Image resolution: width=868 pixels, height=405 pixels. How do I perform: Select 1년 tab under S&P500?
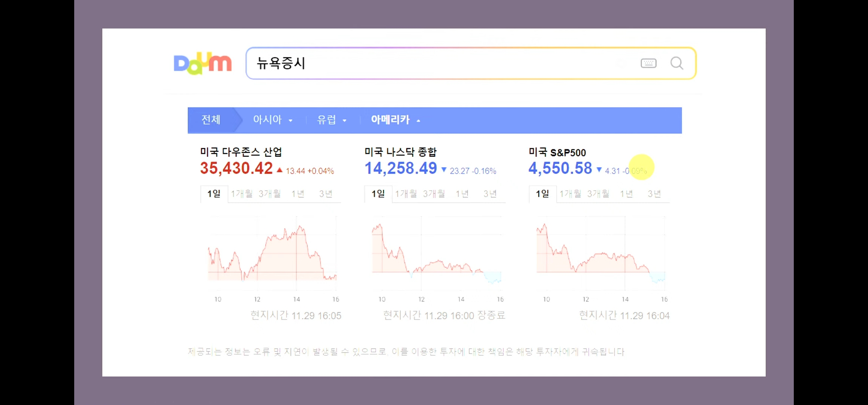click(x=626, y=194)
